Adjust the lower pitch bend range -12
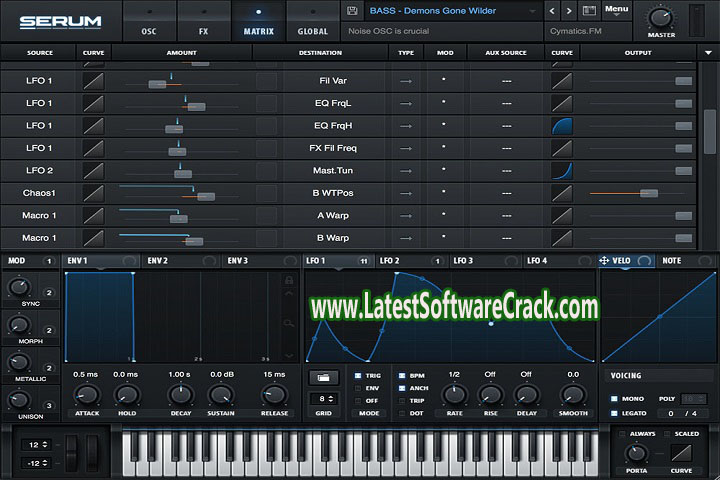Screen dimensions: 720x480 [x=36, y=463]
